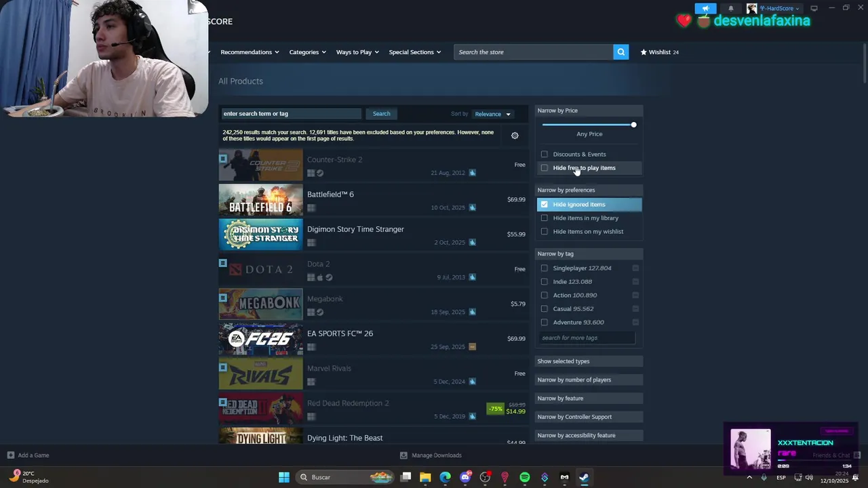Click Manage Downloads text
This screenshot has width=868, height=488.
pyautogui.click(x=436, y=455)
